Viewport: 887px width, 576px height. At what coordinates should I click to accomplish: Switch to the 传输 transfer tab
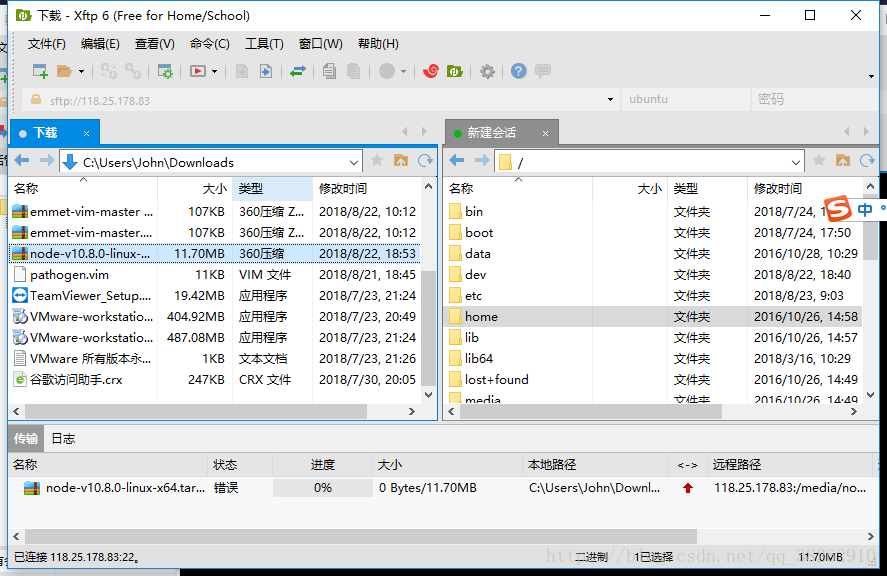click(26, 439)
